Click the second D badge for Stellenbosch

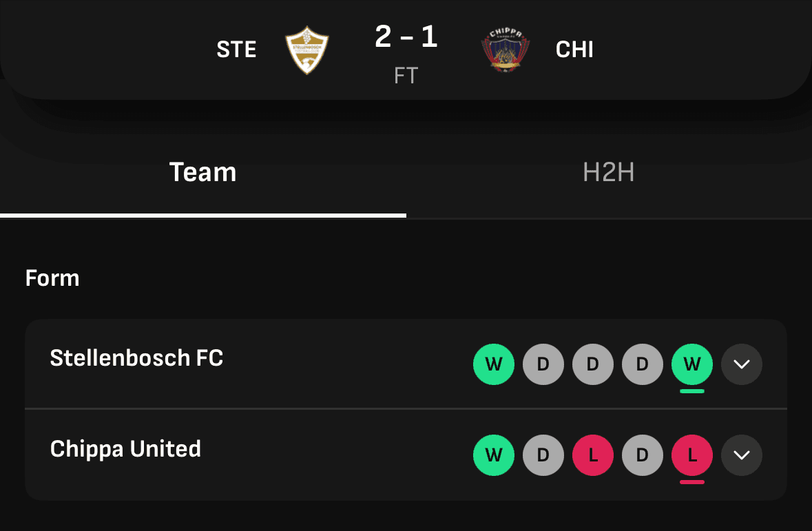593,364
